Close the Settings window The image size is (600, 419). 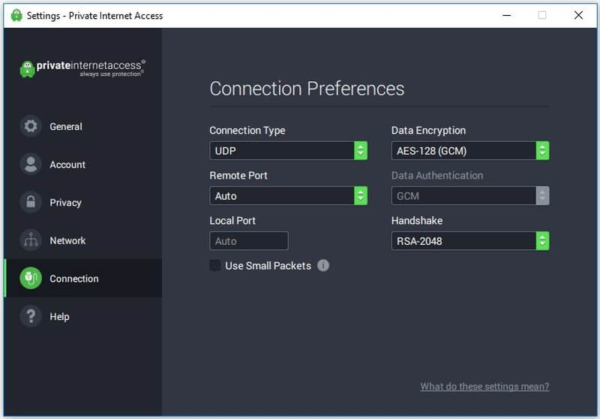578,15
